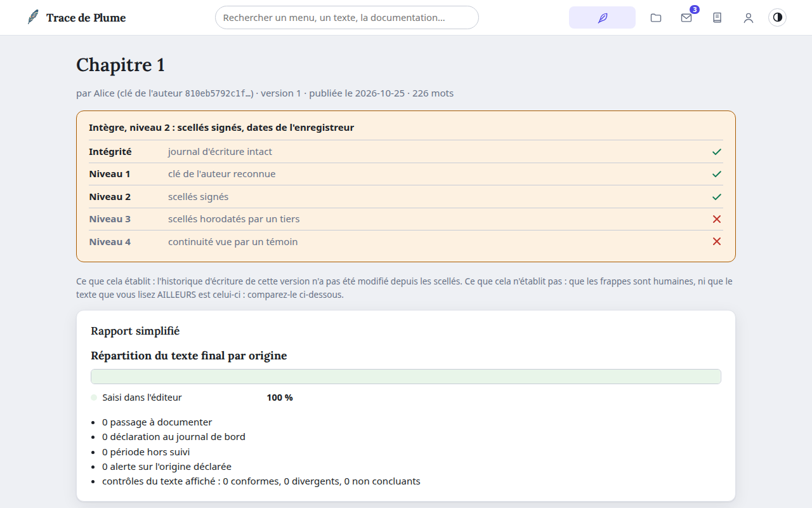Click the Trace de Plume feather logo
The image size is (812, 508).
[33, 17]
